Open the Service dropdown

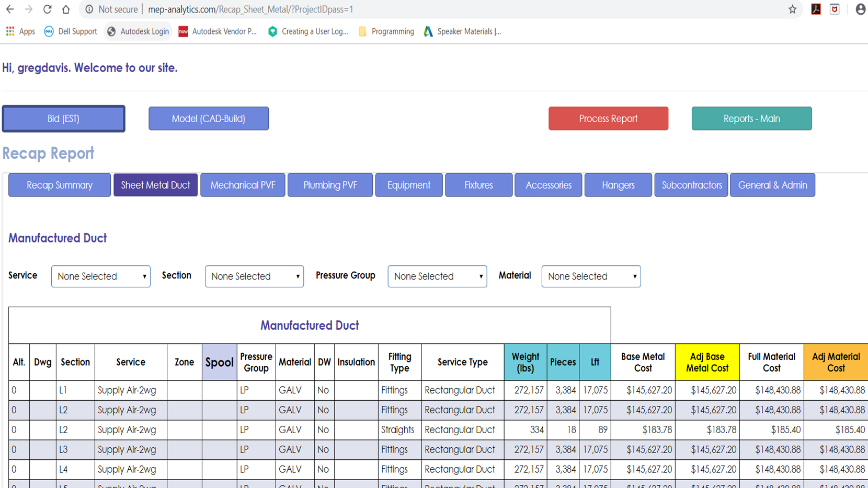click(x=100, y=276)
